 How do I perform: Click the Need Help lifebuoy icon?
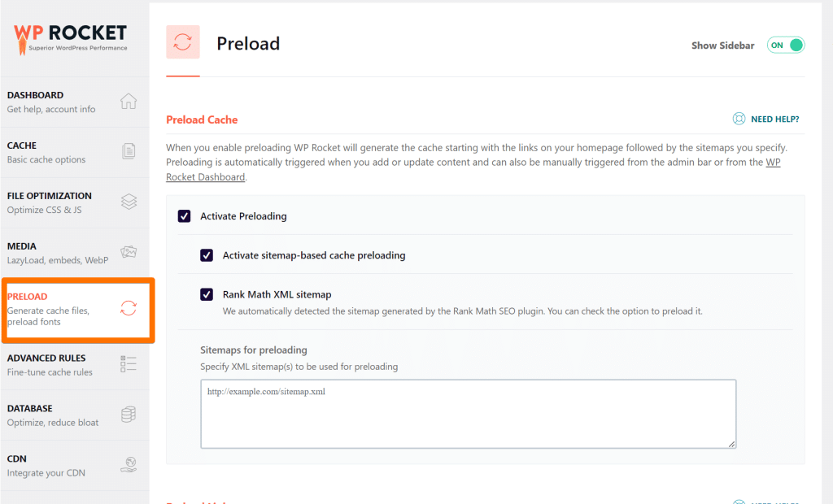[739, 119]
